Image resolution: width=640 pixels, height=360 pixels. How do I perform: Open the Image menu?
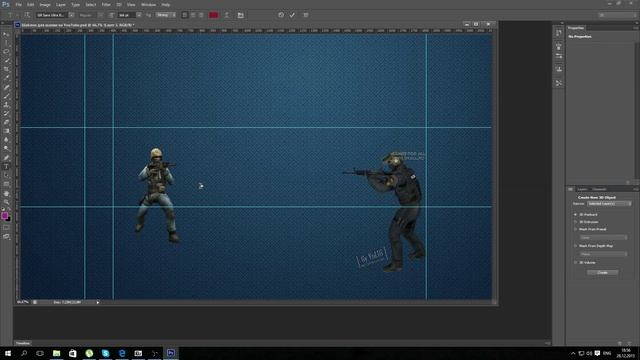coord(45,4)
